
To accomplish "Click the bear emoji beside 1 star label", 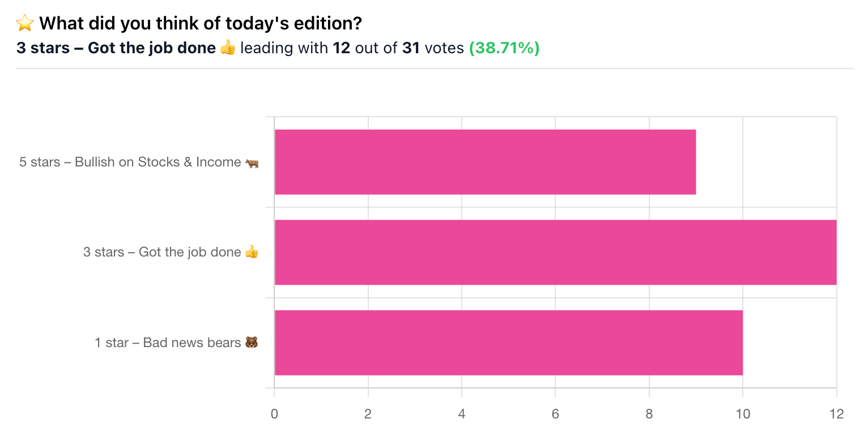I will [x=252, y=343].
